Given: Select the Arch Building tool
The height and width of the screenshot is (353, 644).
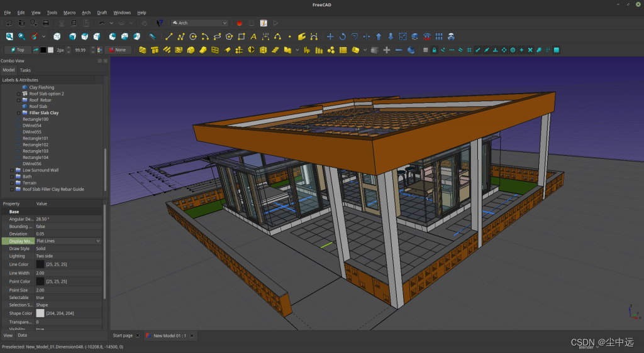Looking at the screenshot, I should pos(191,50).
